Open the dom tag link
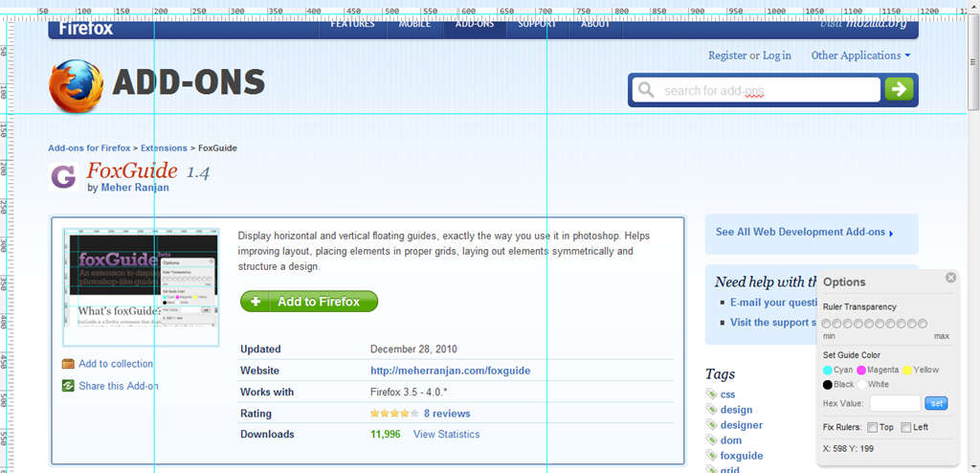Viewport: 980px width, 473px height. pyautogui.click(x=731, y=440)
